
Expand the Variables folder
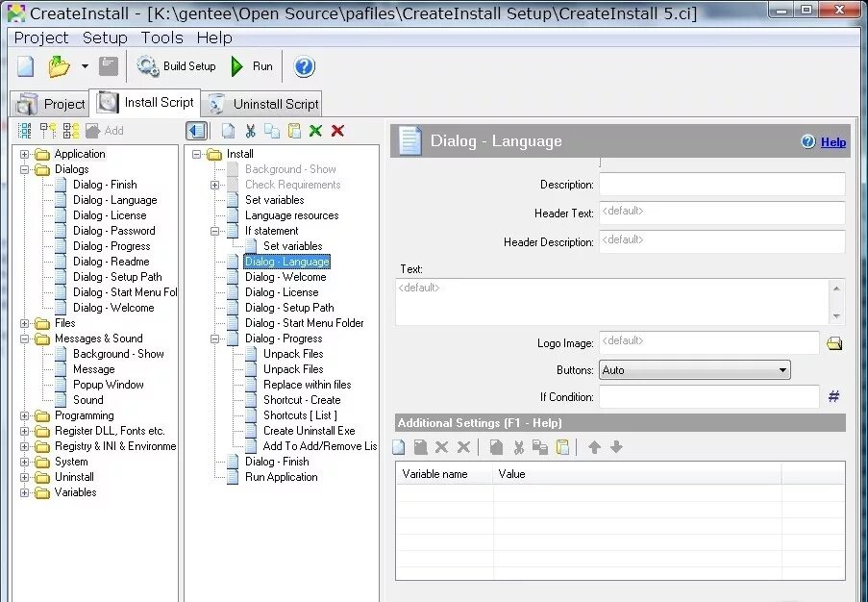[x=24, y=492]
